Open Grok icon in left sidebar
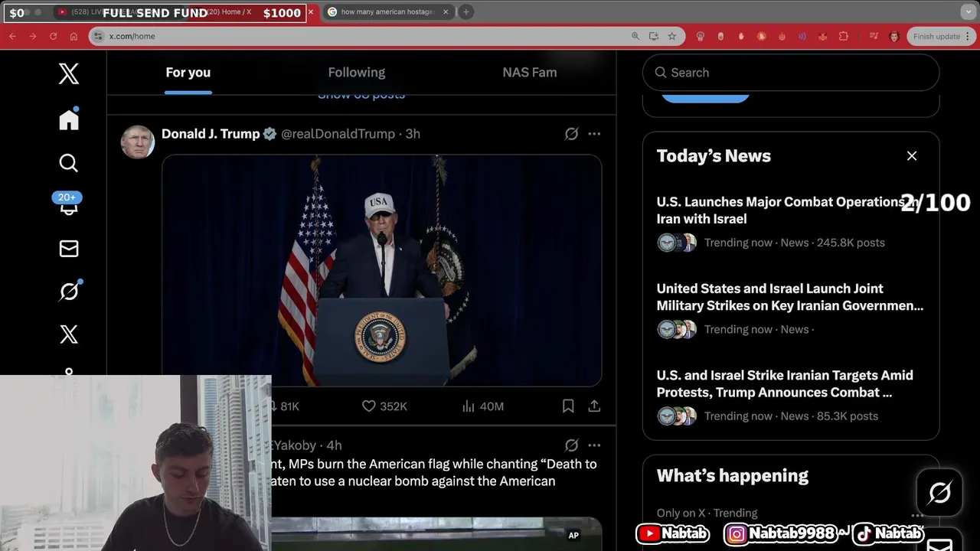This screenshot has width=980, height=551. click(x=69, y=291)
